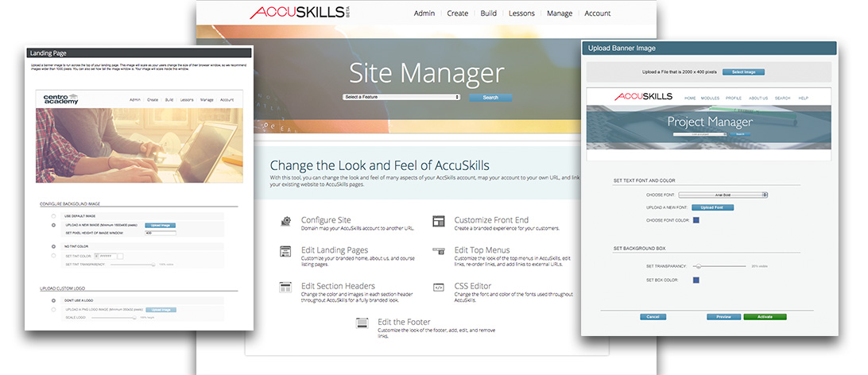Open the Edit Top Menus icon
868x375 pixels.
point(438,251)
